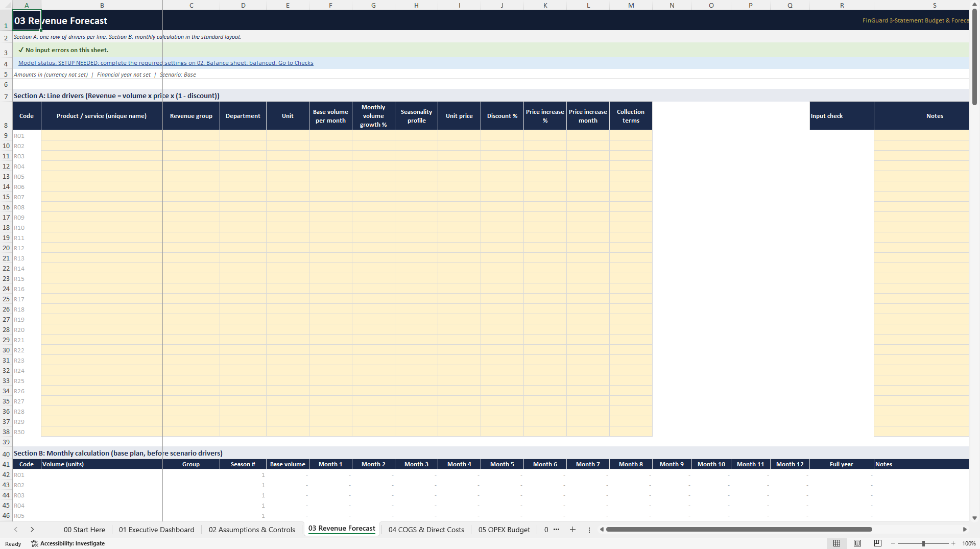Open 00 Start Here sheet

pyautogui.click(x=84, y=530)
